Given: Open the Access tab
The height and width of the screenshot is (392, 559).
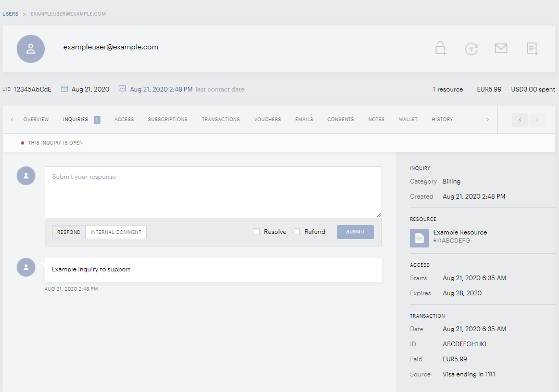Looking at the screenshot, I should click(x=124, y=119).
